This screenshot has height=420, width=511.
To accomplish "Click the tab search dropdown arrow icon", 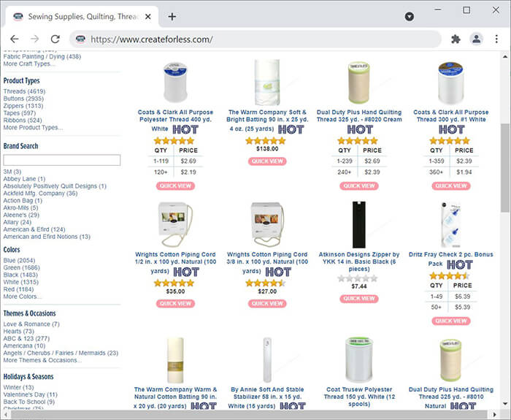I will tap(410, 16).
